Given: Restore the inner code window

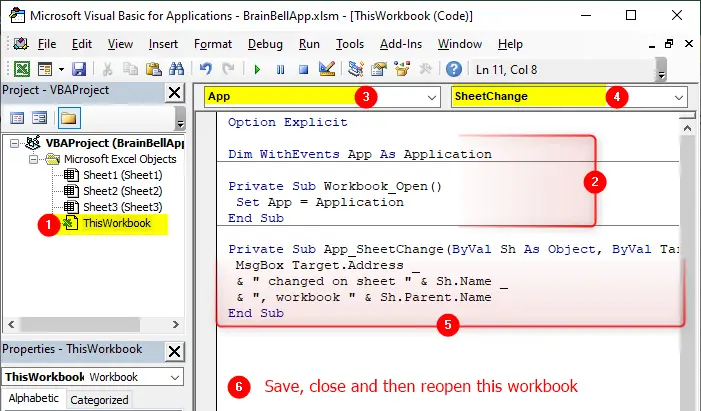Looking at the screenshot, I should [669, 43].
